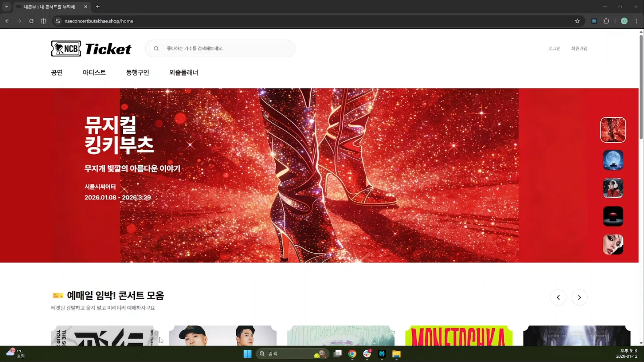Click the search magnifier icon in the search bar
644x362 pixels.
click(156, 49)
